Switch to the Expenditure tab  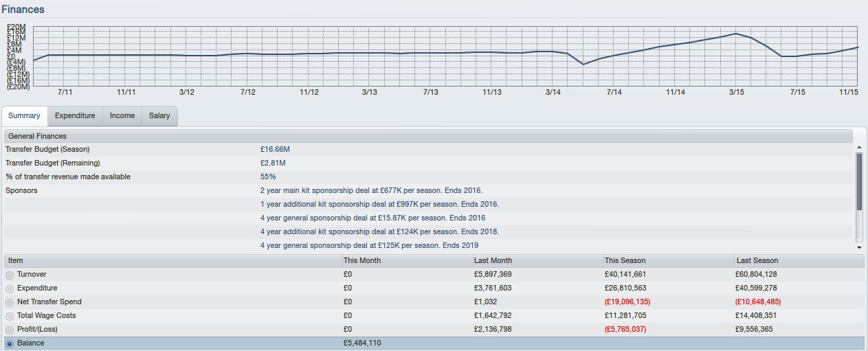click(x=75, y=116)
